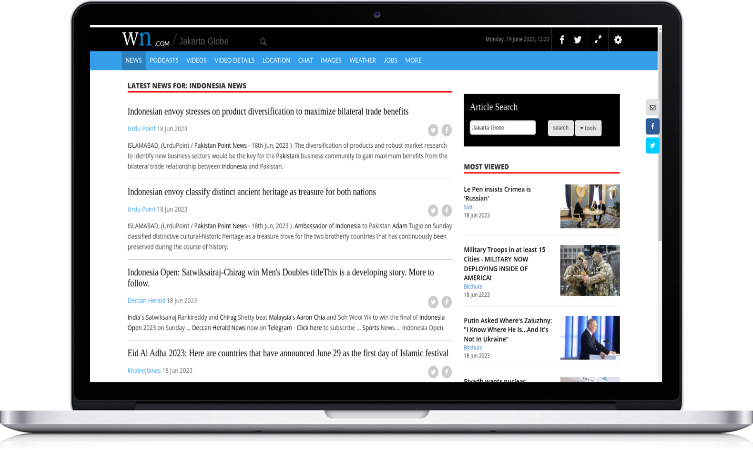The image size is (753, 450).
Task: Click the 'MOST VIEWED' heading
Action: [x=486, y=167]
